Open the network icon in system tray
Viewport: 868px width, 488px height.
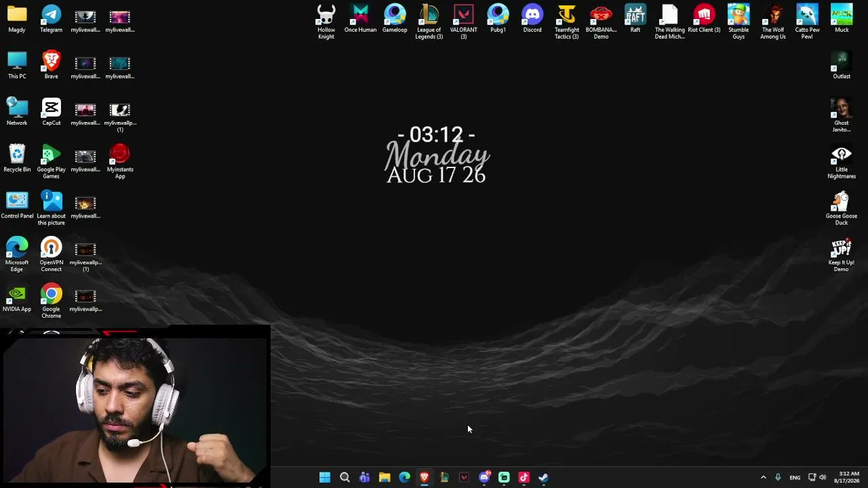pyautogui.click(x=812, y=477)
